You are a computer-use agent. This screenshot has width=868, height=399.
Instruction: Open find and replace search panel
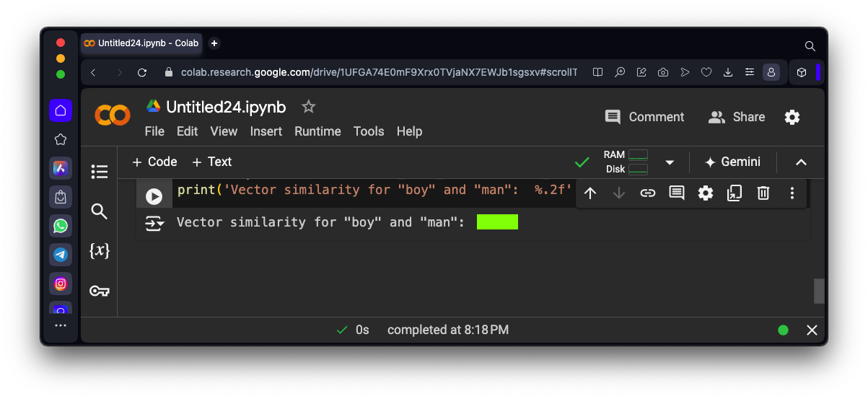(x=100, y=211)
